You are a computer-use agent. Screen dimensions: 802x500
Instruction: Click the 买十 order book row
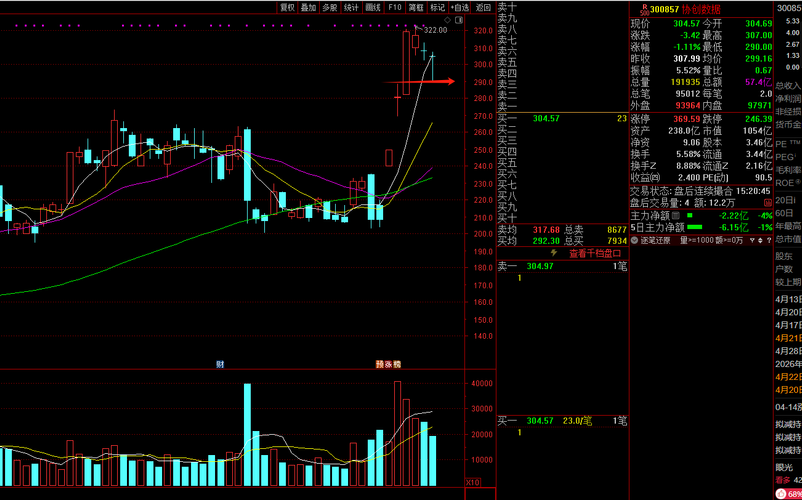point(563,218)
